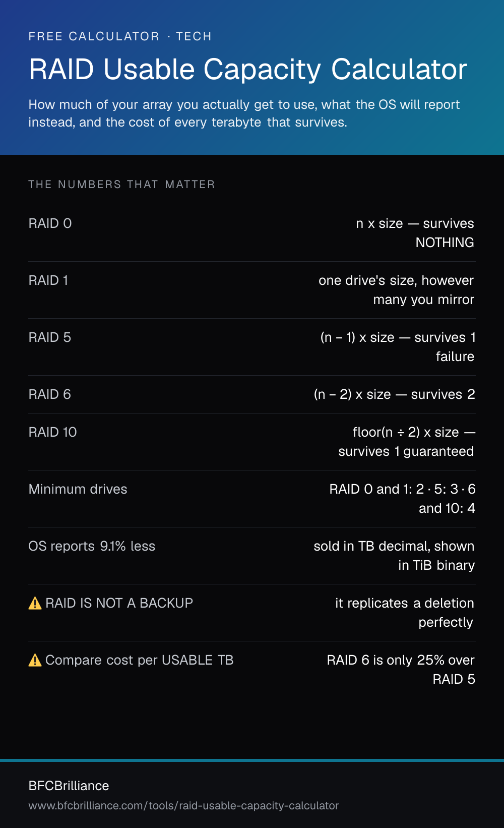Select the RAID 10 row label
Screen dimensions: 504x828
click(x=53, y=432)
